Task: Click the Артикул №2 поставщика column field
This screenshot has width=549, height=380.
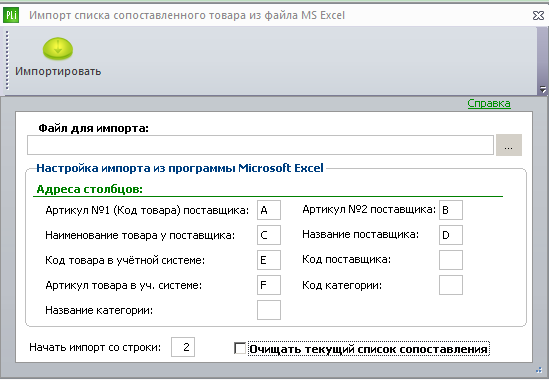Action: 451,210
